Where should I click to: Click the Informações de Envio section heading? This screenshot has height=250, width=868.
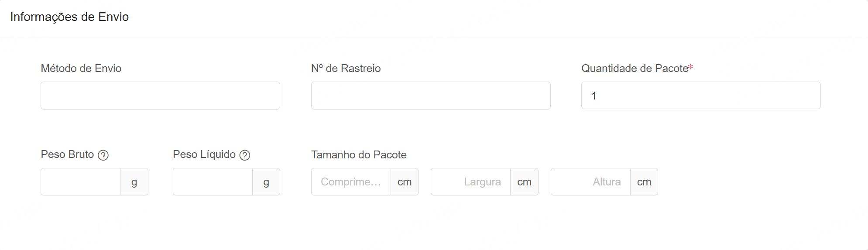pos(69,17)
